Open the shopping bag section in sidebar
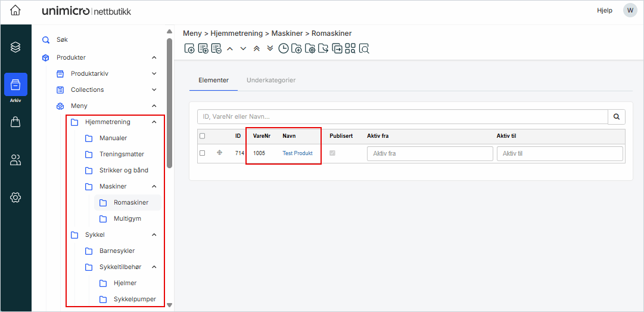Viewport: 644px width, 312px height. pos(15,122)
